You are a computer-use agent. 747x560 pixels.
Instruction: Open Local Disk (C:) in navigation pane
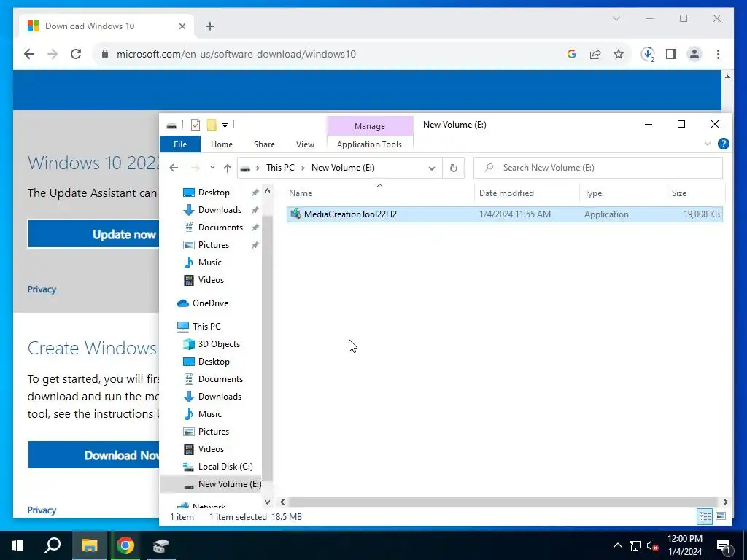225,467
